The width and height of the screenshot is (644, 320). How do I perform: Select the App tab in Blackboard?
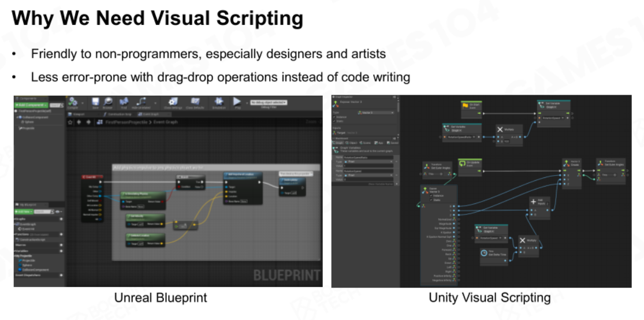[378, 143]
